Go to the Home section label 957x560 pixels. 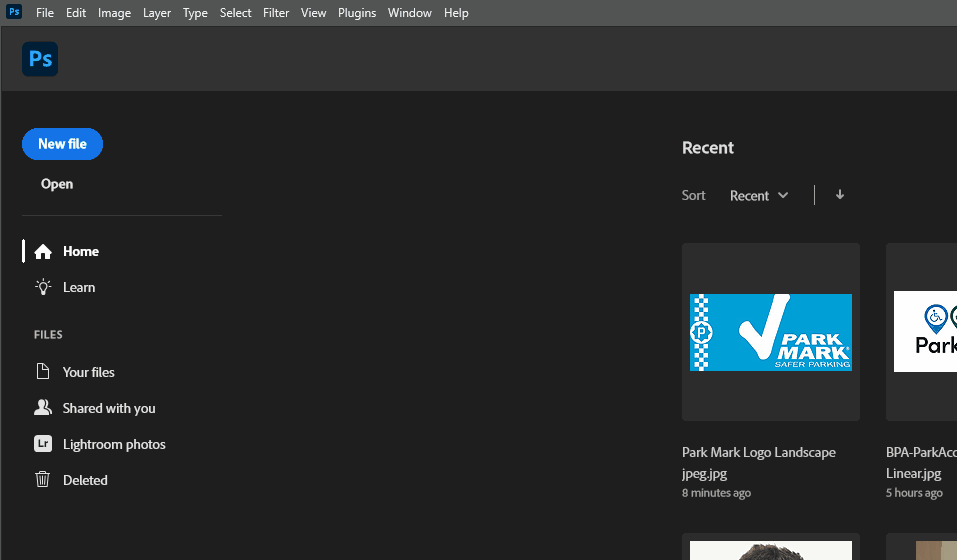point(81,251)
